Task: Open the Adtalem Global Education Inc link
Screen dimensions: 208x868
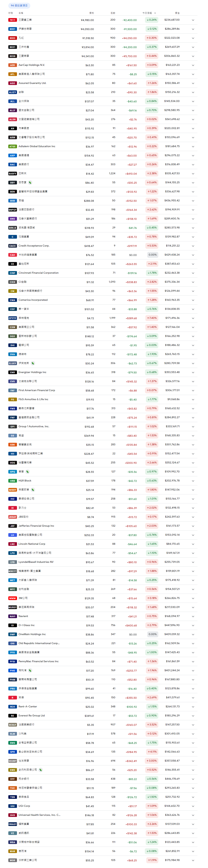Action: (x=37, y=147)
